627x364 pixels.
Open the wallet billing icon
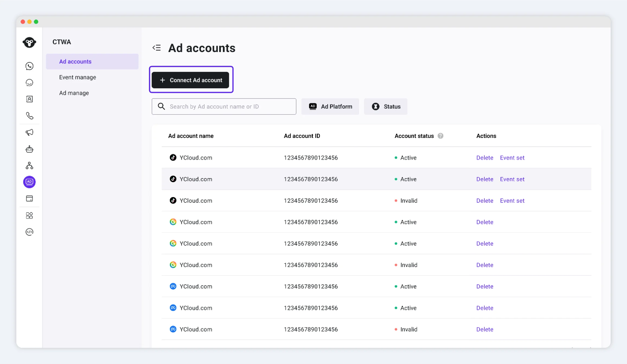pyautogui.click(x=29, y=199)
